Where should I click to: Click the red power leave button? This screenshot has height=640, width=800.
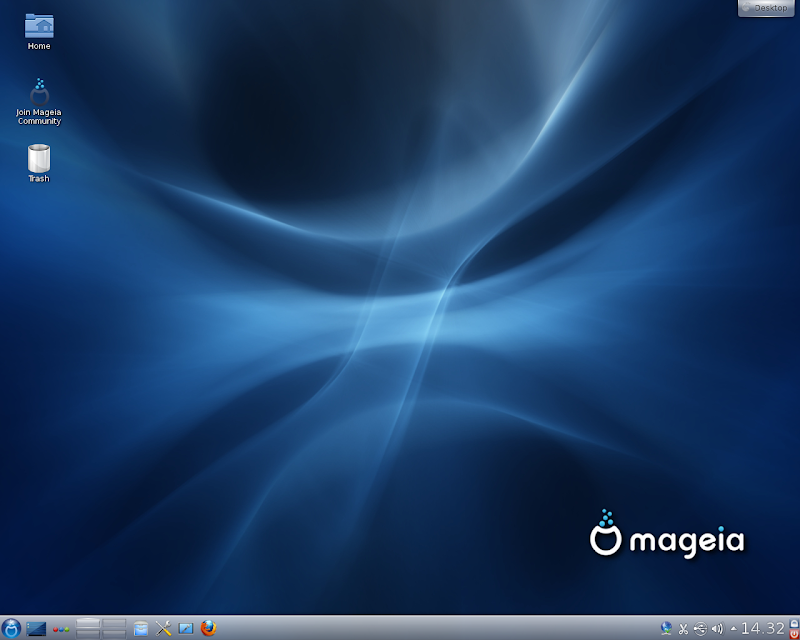[x=794, y=634]
